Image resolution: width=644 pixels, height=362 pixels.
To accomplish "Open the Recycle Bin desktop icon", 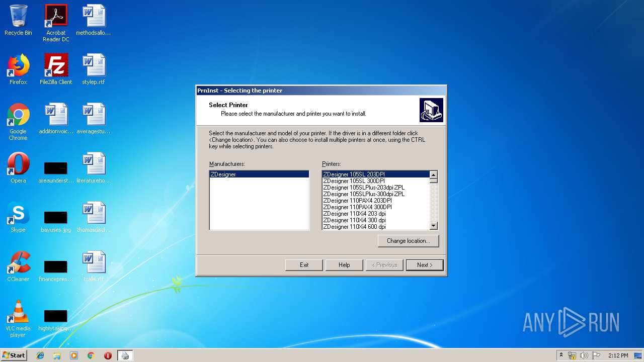I will (x=18, y=20).
